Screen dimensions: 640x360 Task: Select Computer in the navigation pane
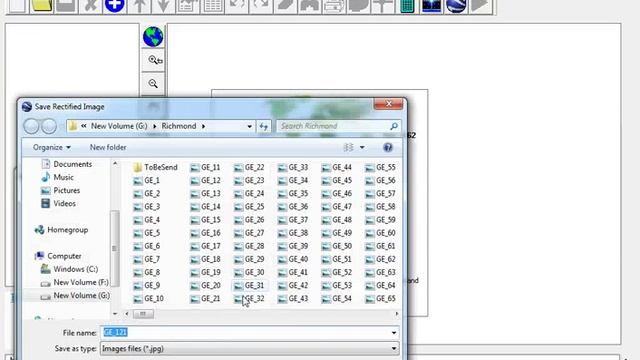coord(58,256)
